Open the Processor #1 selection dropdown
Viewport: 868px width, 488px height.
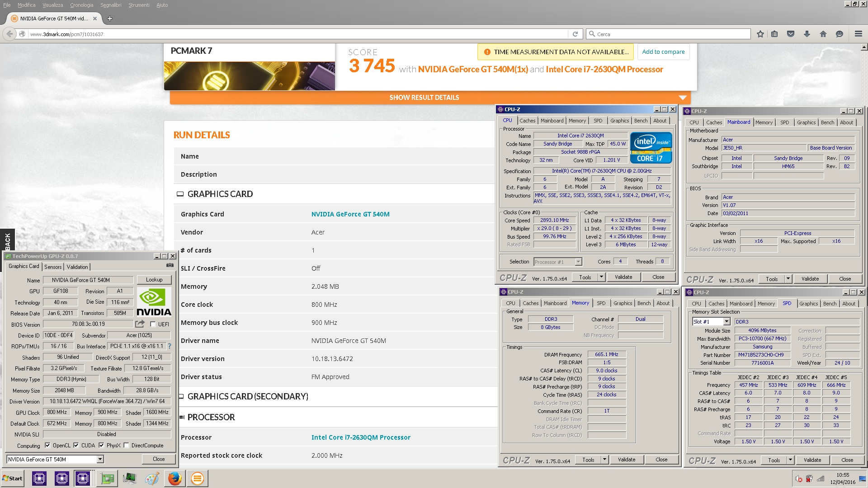tap(578, 262)
